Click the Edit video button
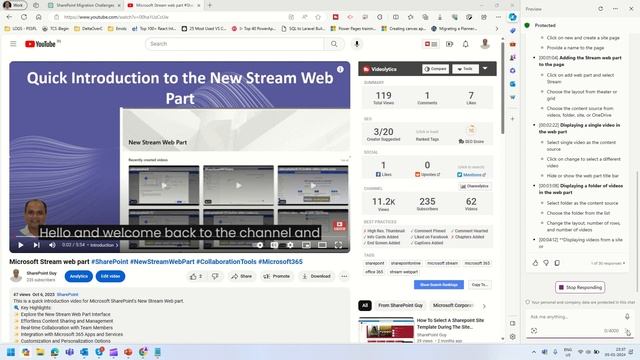 110,276
